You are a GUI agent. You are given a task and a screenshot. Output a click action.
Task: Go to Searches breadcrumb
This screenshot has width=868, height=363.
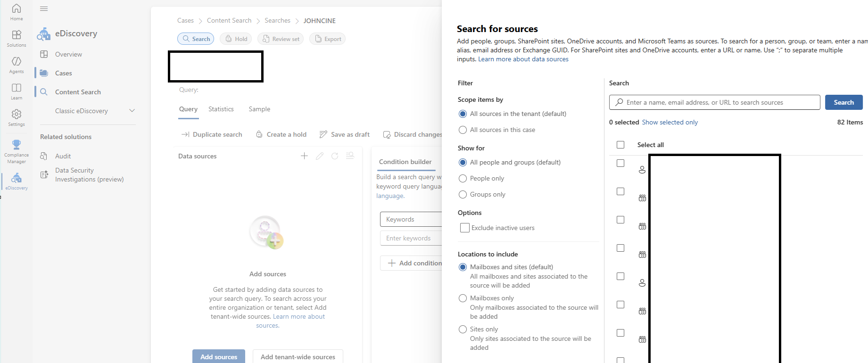(277, 20)
